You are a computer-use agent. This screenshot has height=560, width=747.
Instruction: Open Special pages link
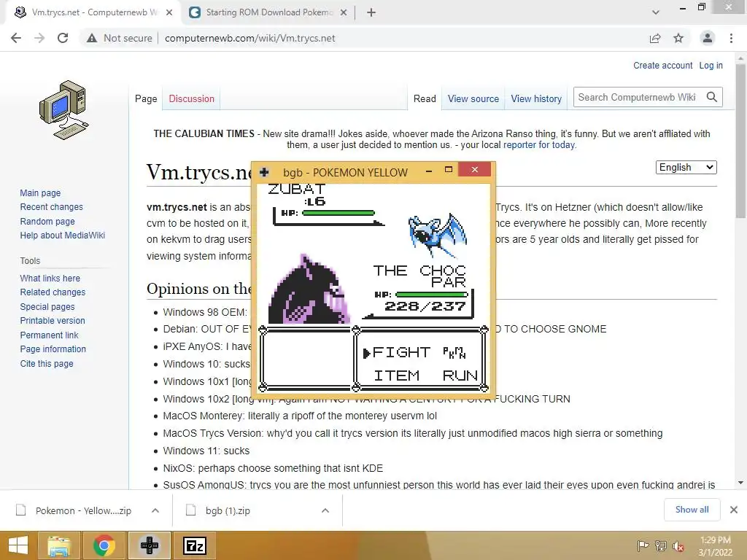tap(47, 307)
